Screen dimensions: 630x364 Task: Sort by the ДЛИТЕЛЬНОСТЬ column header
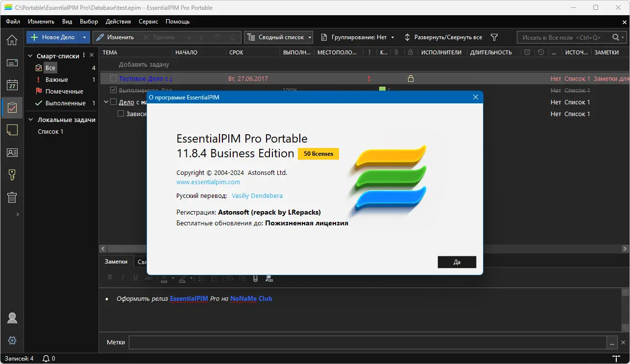click(x=491, y=52)
